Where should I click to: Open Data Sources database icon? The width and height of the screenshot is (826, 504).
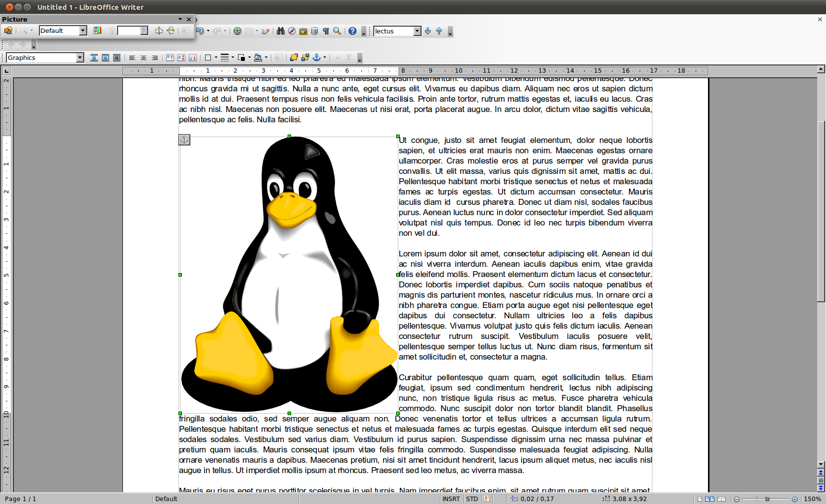315,31
